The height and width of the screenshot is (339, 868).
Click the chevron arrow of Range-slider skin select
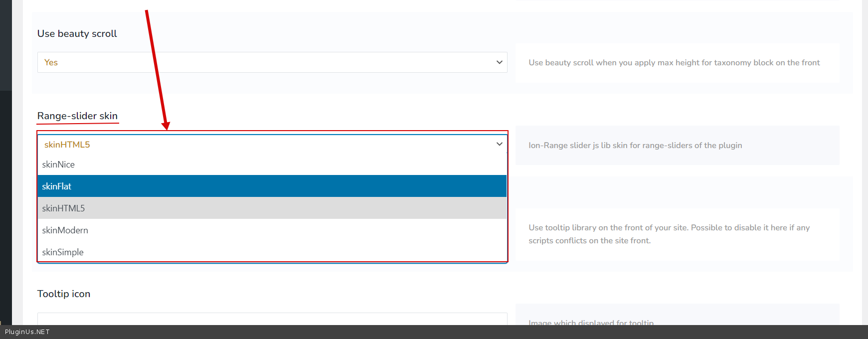pos(499,144)
